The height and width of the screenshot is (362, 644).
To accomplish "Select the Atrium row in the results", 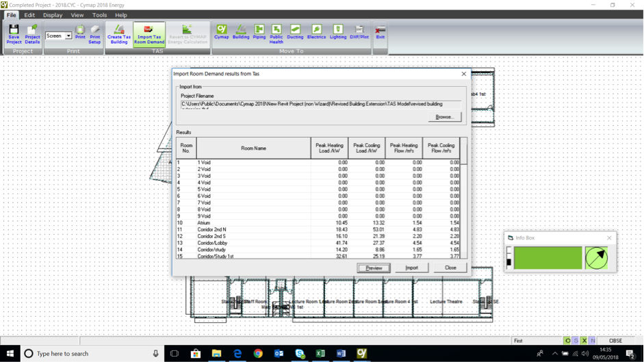I will point(318,222).
